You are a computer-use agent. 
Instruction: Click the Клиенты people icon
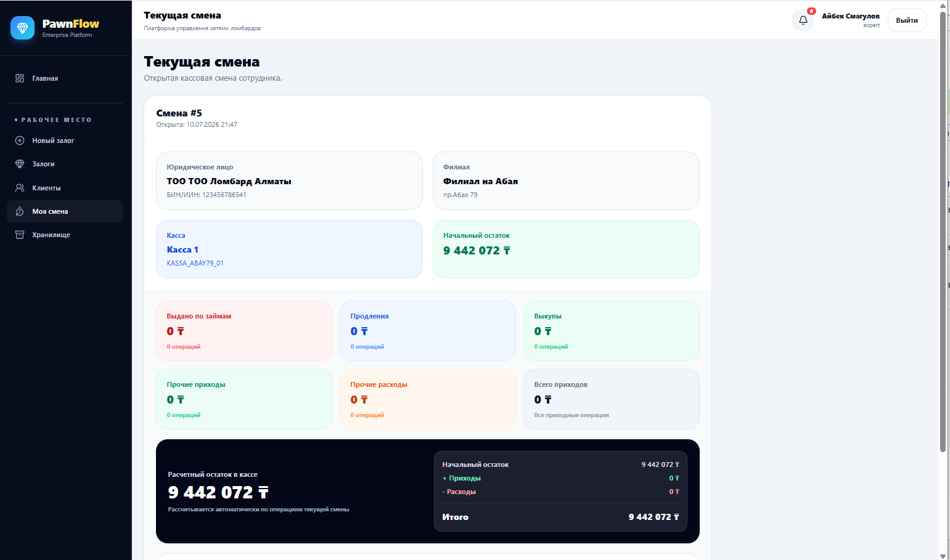point(20,188)
